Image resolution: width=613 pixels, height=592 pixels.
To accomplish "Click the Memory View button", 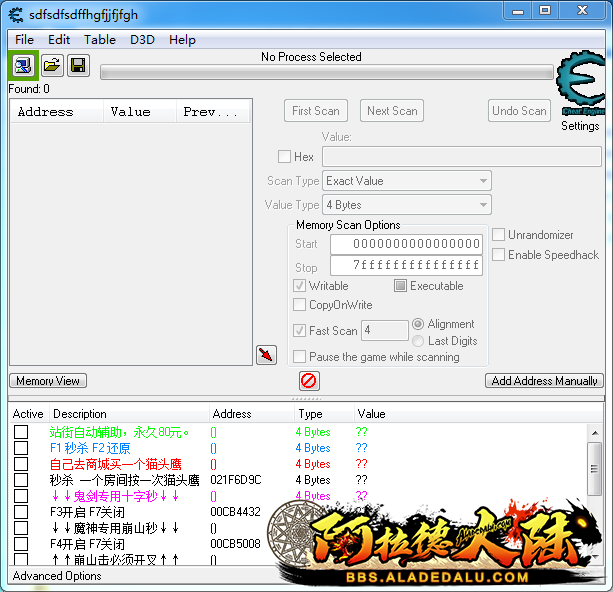I will [x=48, y=381].
